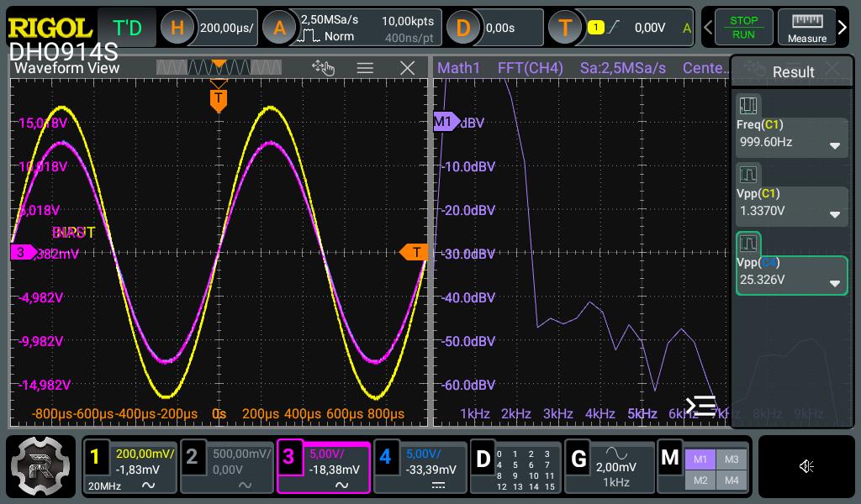Toggle channel 1 on/off label
Screen dimensions: 861x504
click(x=96, y=456)
